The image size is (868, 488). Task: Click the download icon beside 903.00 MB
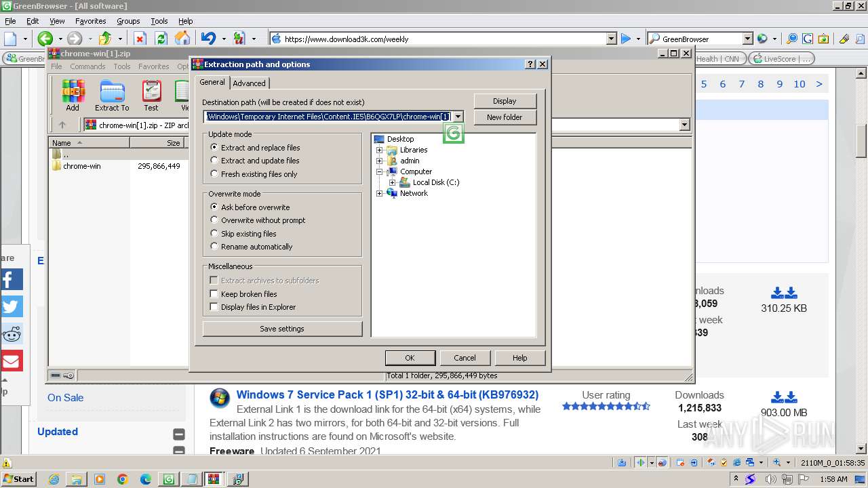click(x=784, y=397)
